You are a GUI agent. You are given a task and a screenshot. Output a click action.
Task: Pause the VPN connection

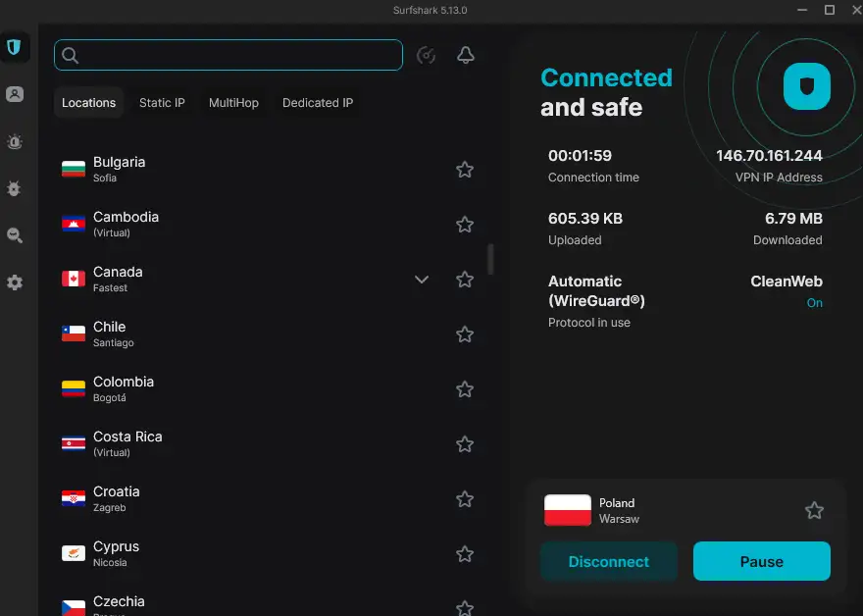point(761,561)
